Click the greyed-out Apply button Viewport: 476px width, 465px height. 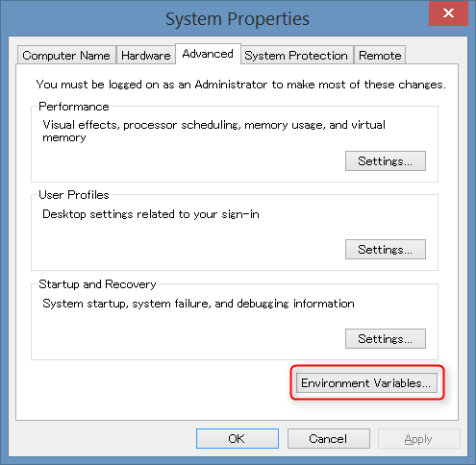418,439
